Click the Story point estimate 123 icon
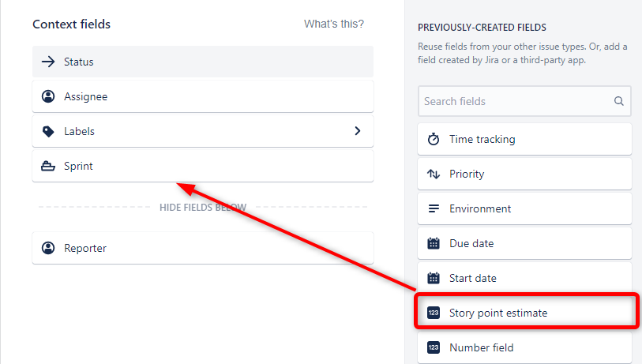The height and width of the screenshot is (364, 642). (x=434, y=313)
